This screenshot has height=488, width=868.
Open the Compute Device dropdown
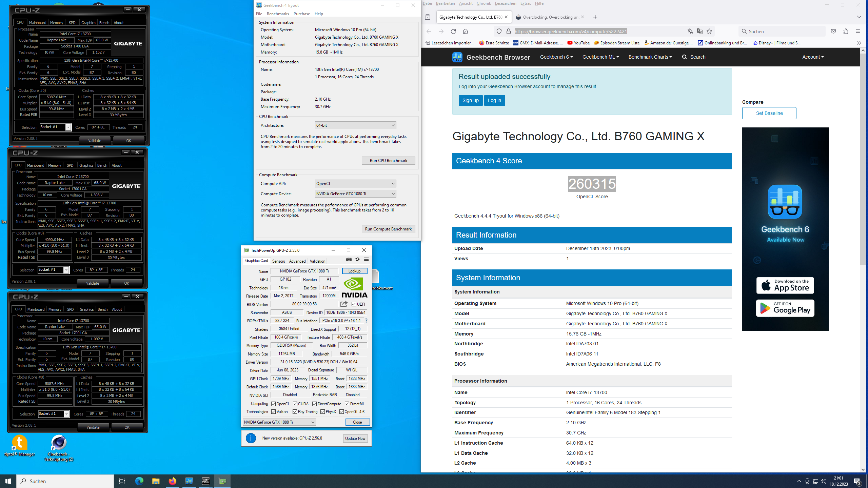(x=355, y=194)
